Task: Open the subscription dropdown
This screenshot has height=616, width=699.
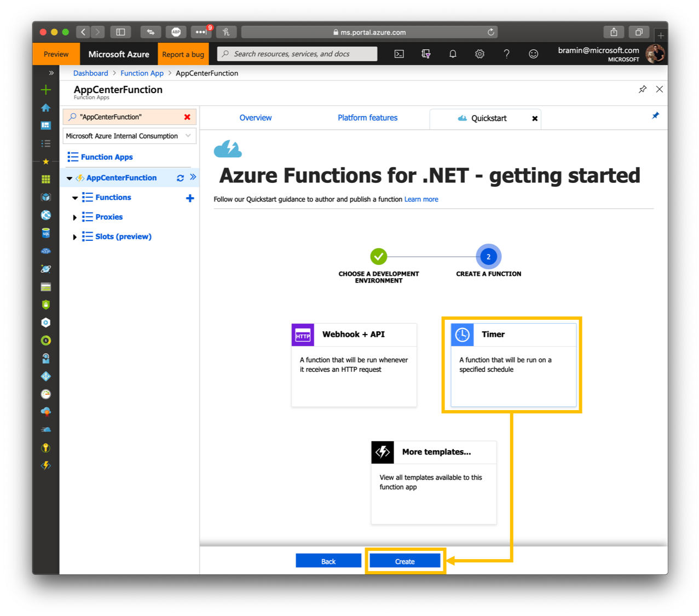Action: (x=130, y=136)
